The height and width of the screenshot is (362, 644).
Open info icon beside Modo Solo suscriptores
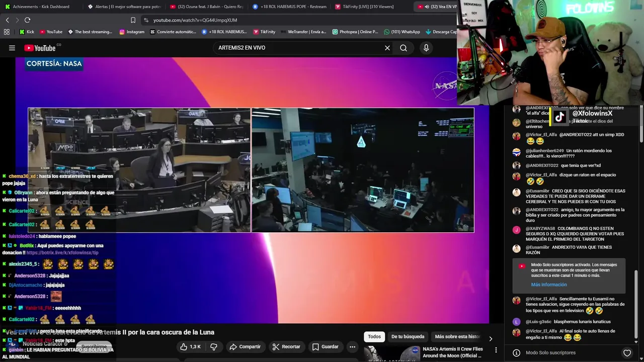[x=516, y=353]
